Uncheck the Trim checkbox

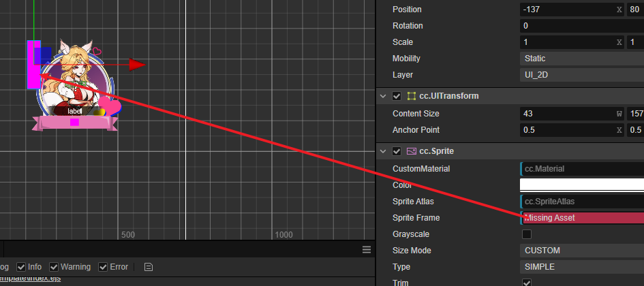pyautogui.click(x=527, y=283)
